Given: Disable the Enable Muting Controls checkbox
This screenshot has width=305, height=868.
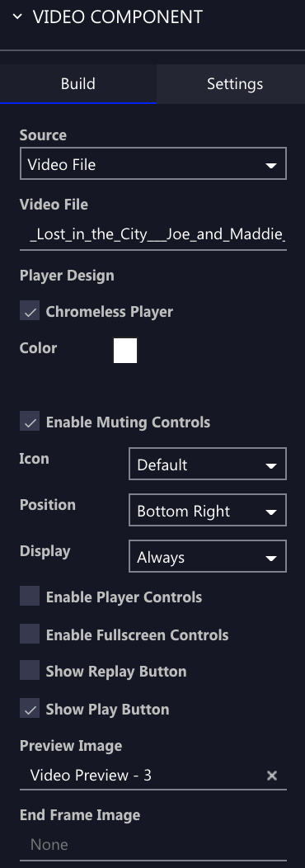Looking at the screenshot, I should pos(30,422).
